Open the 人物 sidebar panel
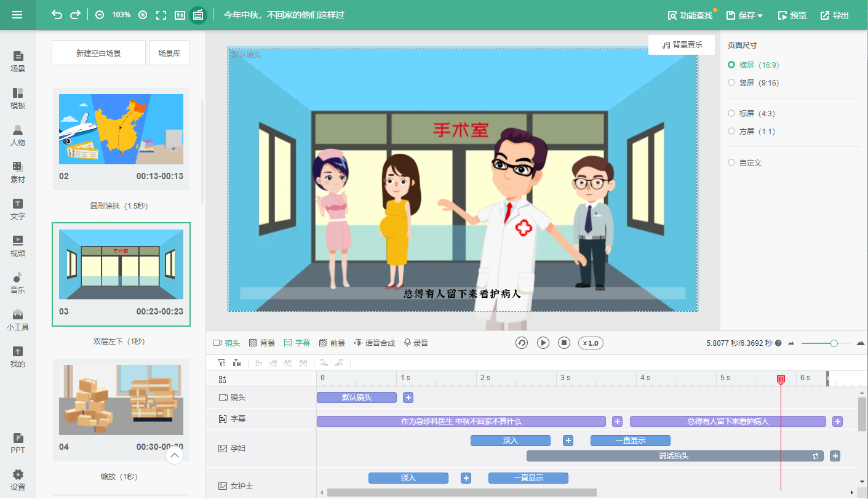868x499 pixels. pos(18,135)
